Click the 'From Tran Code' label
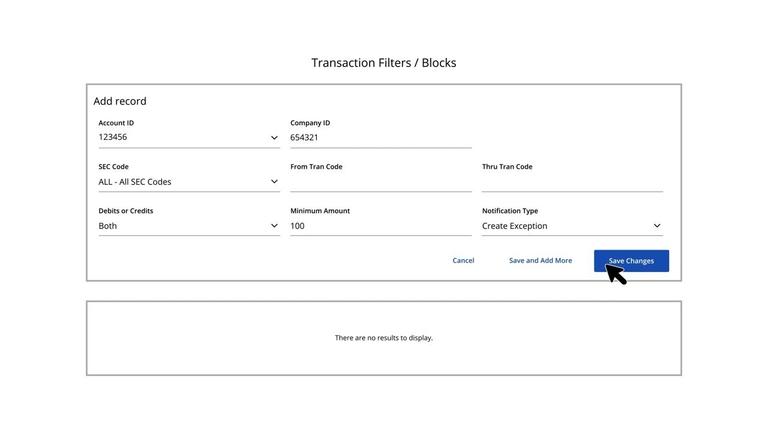Viewport: 768px width, 432px height. [316, 167]
